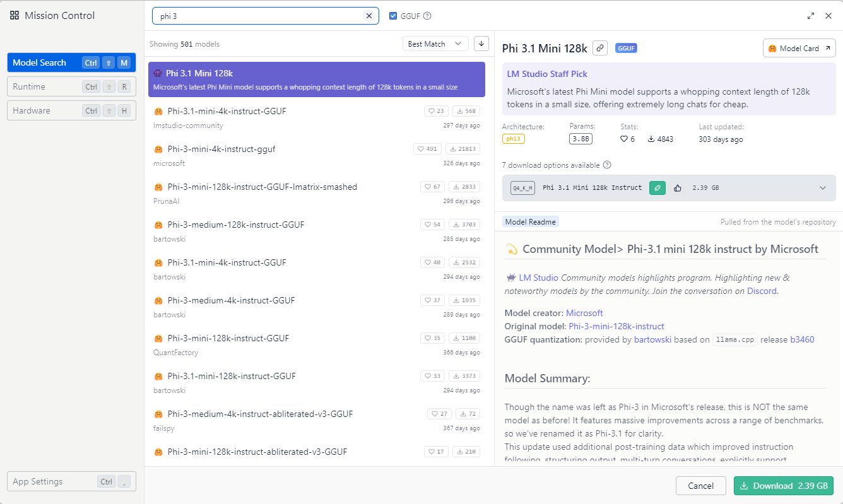Click the 67 likes badge
The image size is (843, 504).
pyautogui.click(x=432, y=187)
